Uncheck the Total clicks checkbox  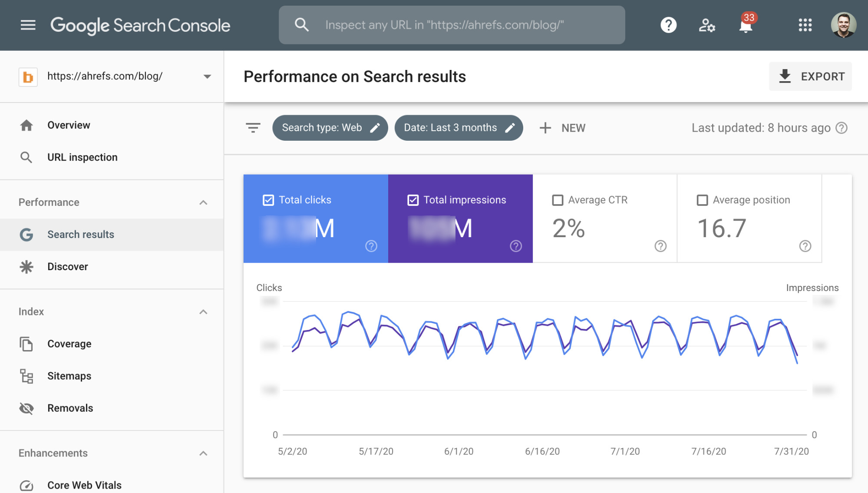click(268, 200)
